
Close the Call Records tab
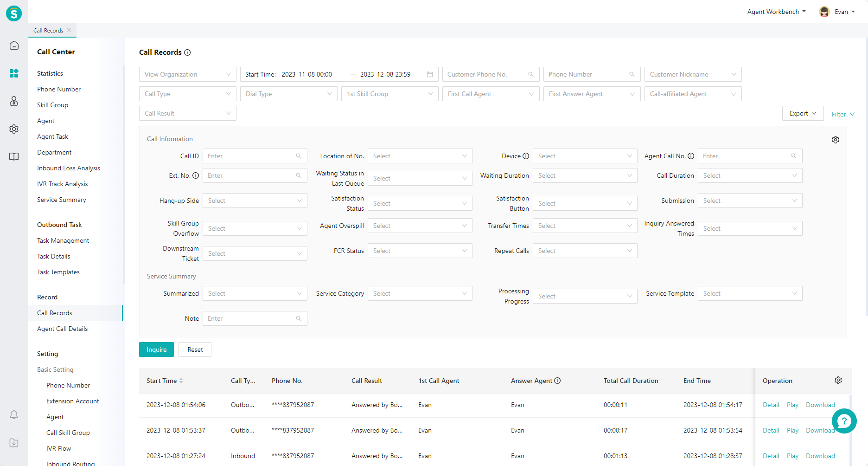(69, 30)
